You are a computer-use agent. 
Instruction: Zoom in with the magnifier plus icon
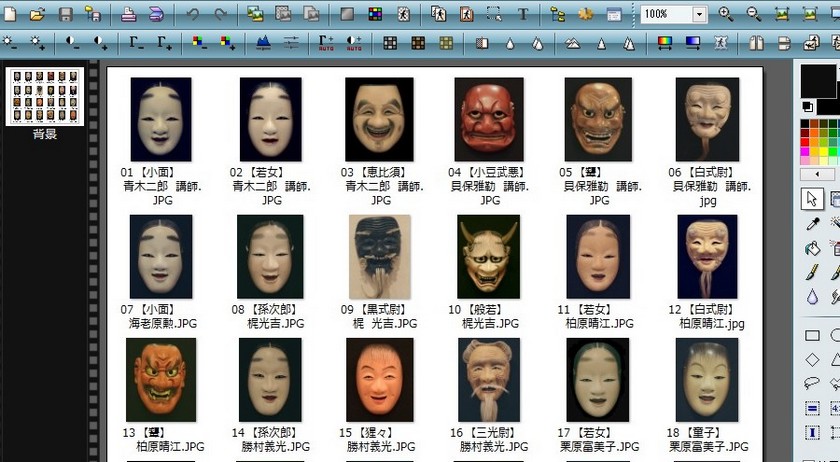click(x=726, y=14)
